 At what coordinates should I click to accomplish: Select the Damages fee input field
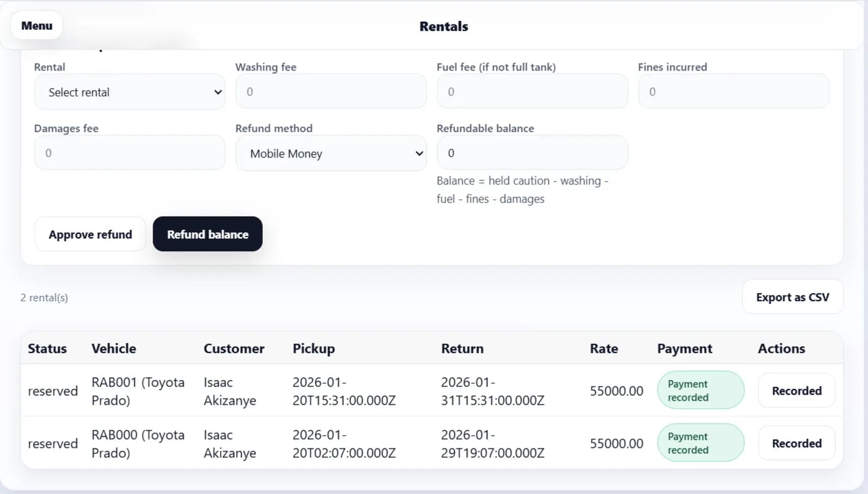coord(130,153)
